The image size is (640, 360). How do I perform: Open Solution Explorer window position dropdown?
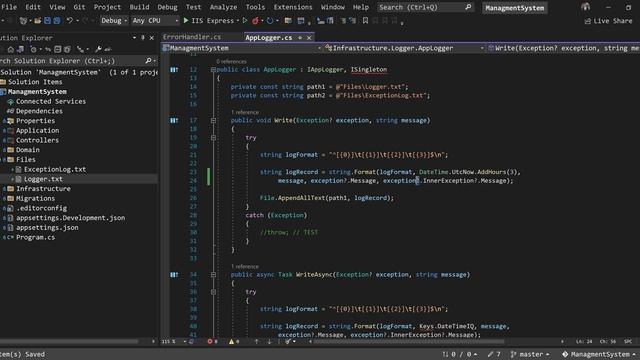pos(134,38)
